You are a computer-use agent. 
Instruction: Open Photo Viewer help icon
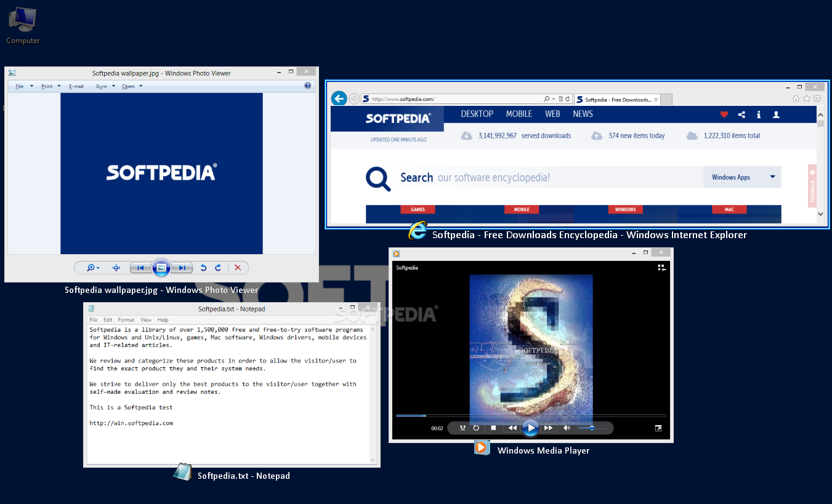point(308,86)
